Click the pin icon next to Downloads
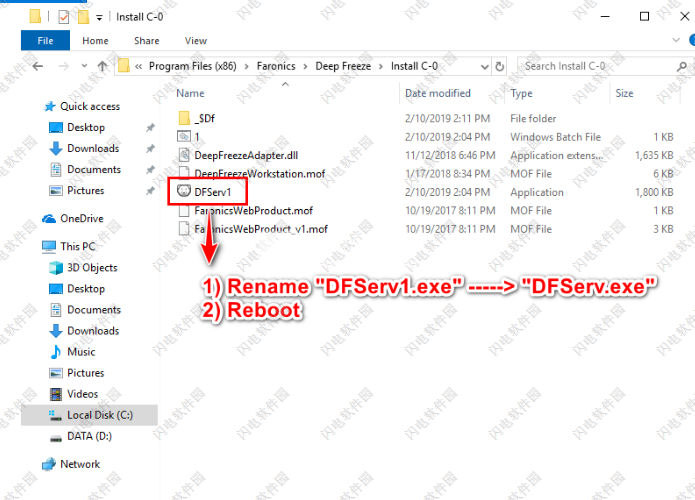 click(x=150, y=148)
